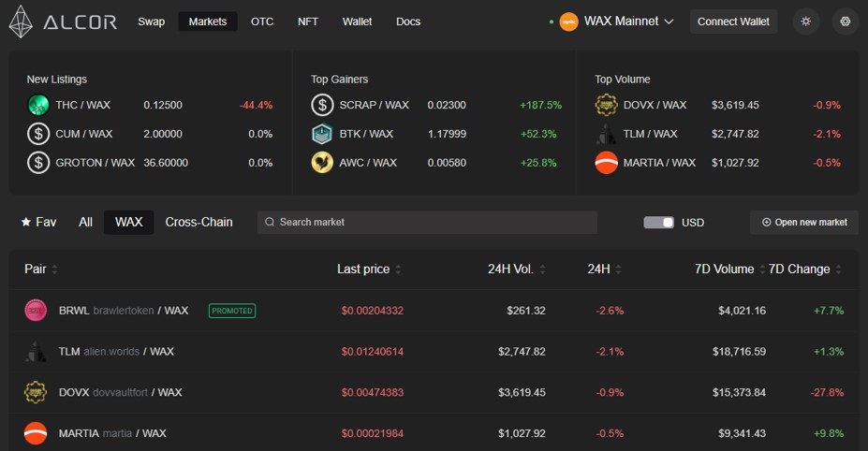
Task: Open SCRAP / WAX top gainer
Action: tap(436, 105)
